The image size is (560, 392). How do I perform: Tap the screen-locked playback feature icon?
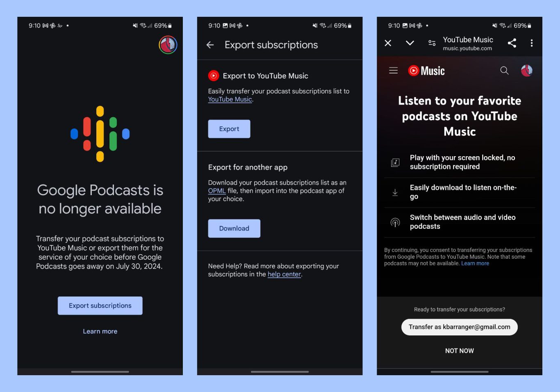[395, 162]
